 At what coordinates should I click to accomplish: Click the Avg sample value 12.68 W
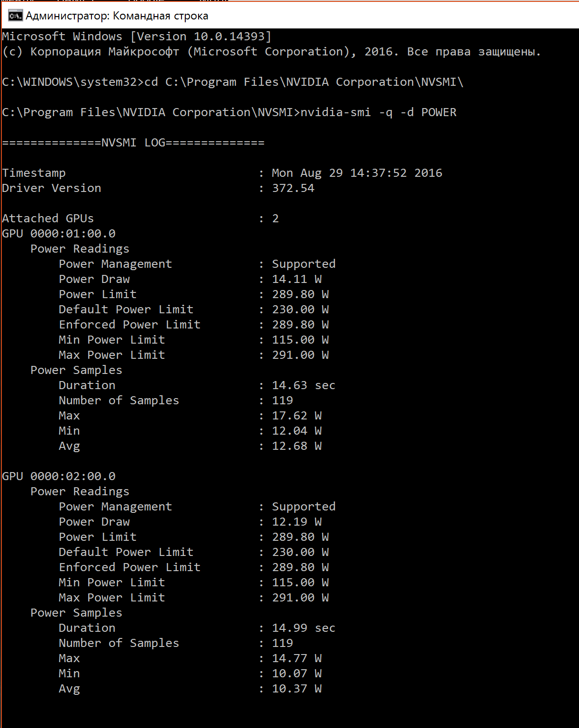tap(297, 446)
